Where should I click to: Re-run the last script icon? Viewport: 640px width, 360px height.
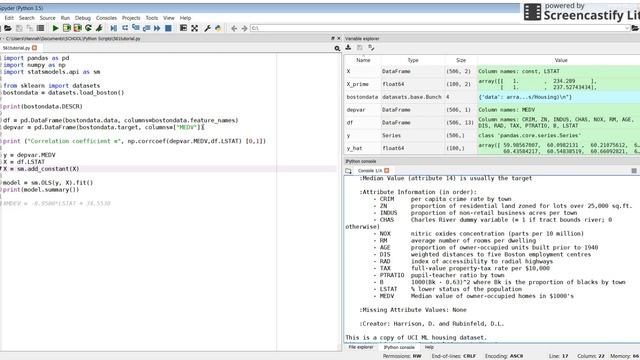(x=88, y=28)
